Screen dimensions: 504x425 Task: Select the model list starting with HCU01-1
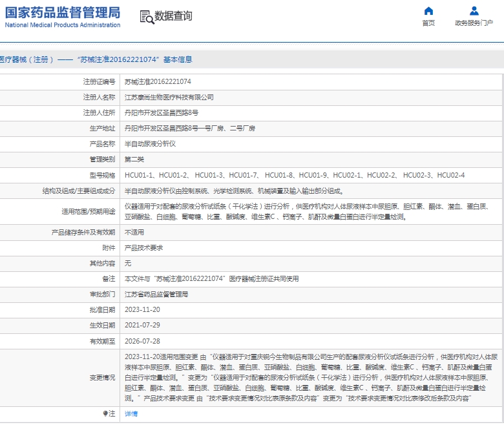(x=295, y=175)
